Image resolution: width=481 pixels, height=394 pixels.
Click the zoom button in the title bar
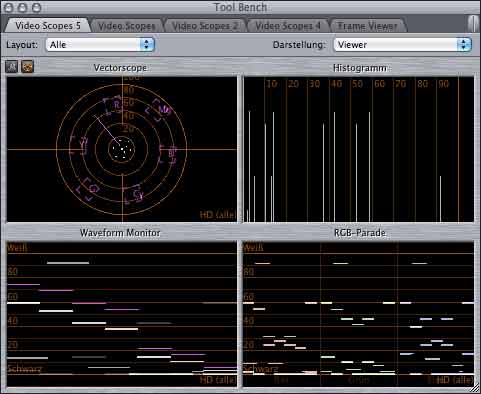click(36, 7)
